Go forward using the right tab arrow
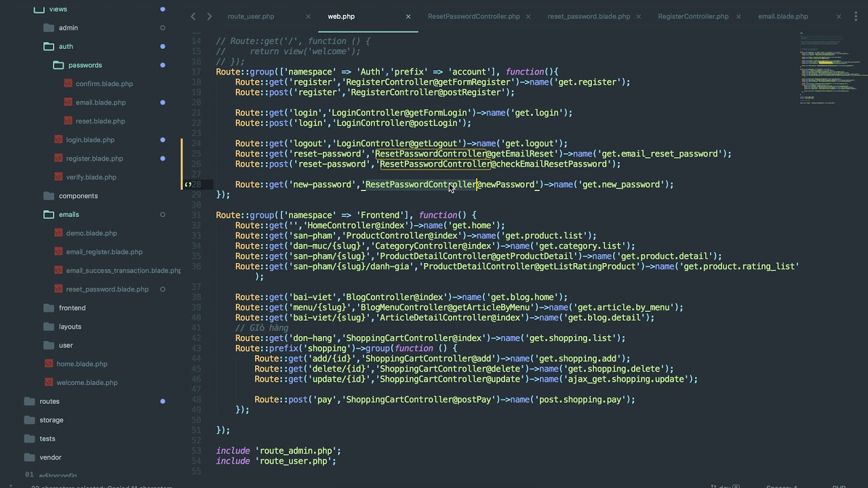The height and width of the screenshot is (488, 868). [209, 16]
